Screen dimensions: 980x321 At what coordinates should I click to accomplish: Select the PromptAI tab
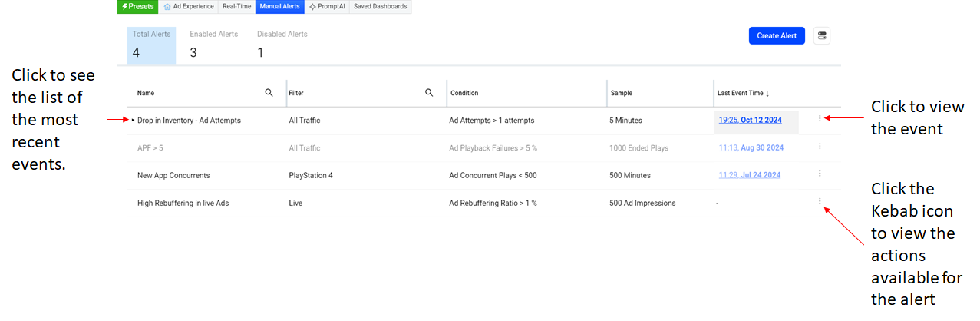[x=326, y=7]
